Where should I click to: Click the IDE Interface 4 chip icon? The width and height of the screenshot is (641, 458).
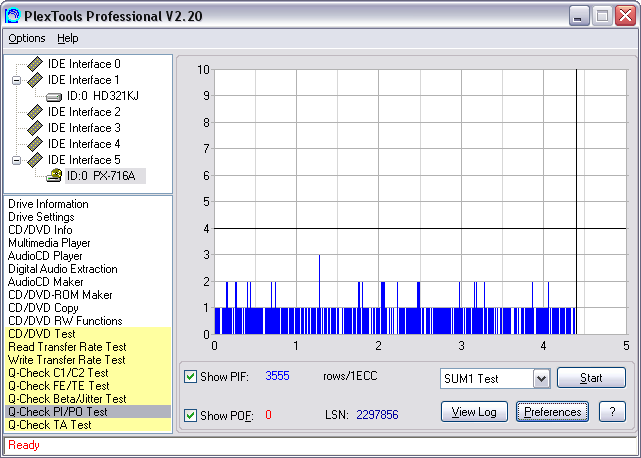pyautogui.click(x=35, y=144)
